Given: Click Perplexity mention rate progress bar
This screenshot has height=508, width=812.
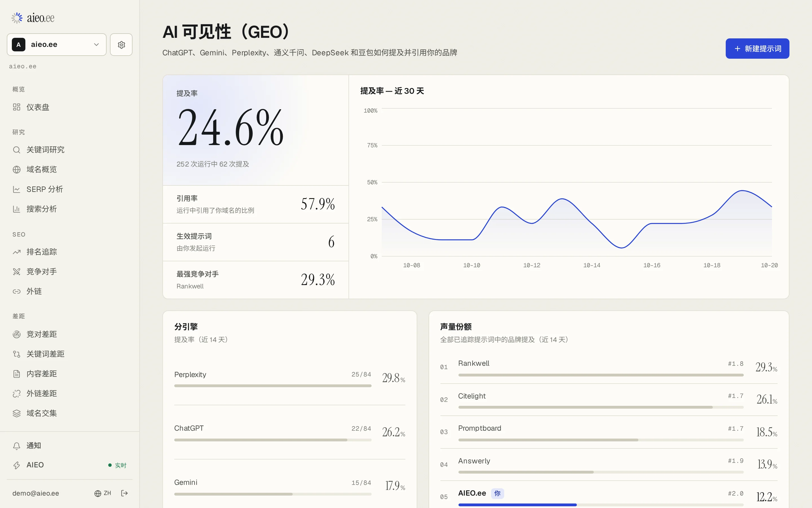Looking at the screenshot, I should pos(272,386).
